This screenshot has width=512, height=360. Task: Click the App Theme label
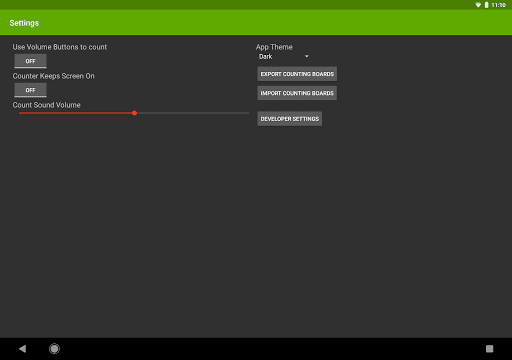274,47
